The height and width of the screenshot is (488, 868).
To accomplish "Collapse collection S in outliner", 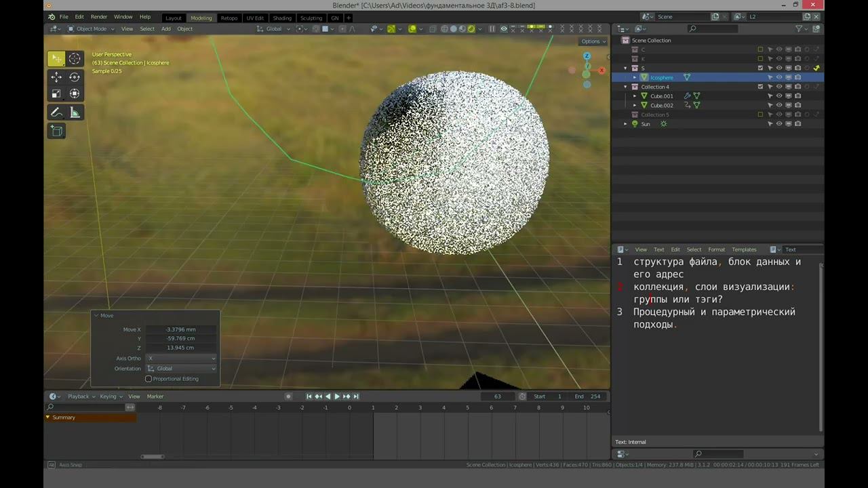I will [625, 68].
